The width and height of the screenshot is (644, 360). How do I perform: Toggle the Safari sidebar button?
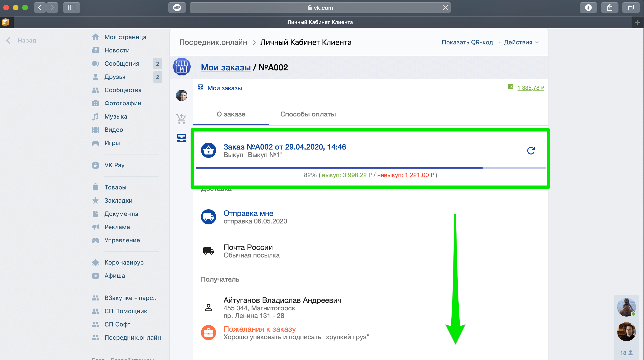click(71, 8)
